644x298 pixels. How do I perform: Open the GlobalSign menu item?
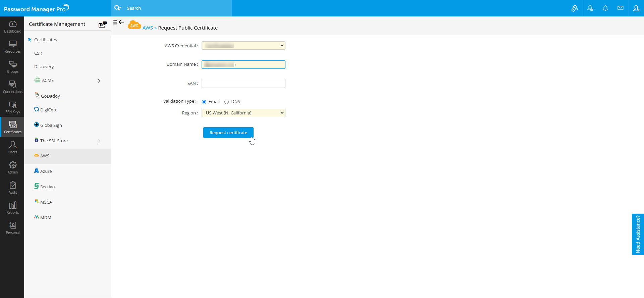(x=51, y=125)
